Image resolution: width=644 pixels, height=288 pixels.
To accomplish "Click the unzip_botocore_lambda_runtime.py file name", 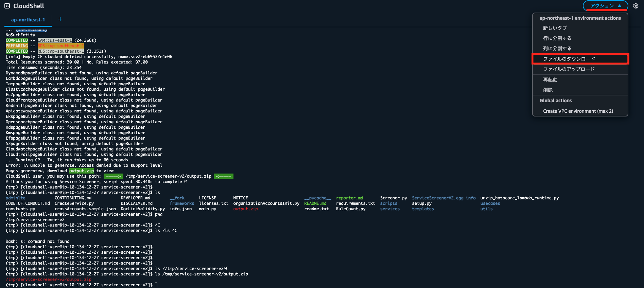I will coord(520,198).
